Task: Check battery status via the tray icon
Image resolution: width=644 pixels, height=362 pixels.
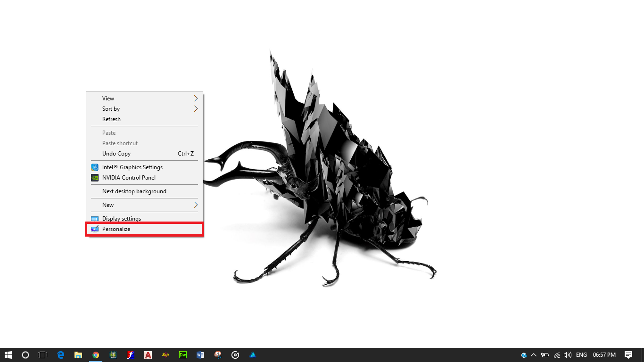Action: click(545, 355)
